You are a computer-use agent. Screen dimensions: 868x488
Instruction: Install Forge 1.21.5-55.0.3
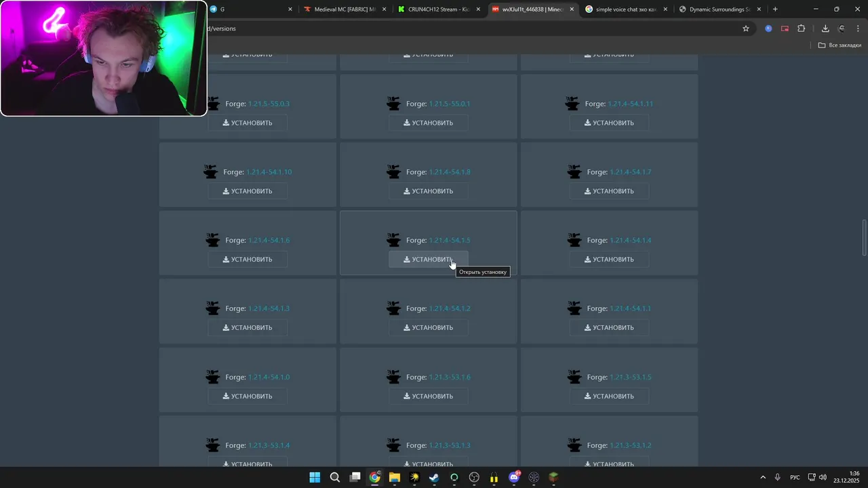click(248, 123)
